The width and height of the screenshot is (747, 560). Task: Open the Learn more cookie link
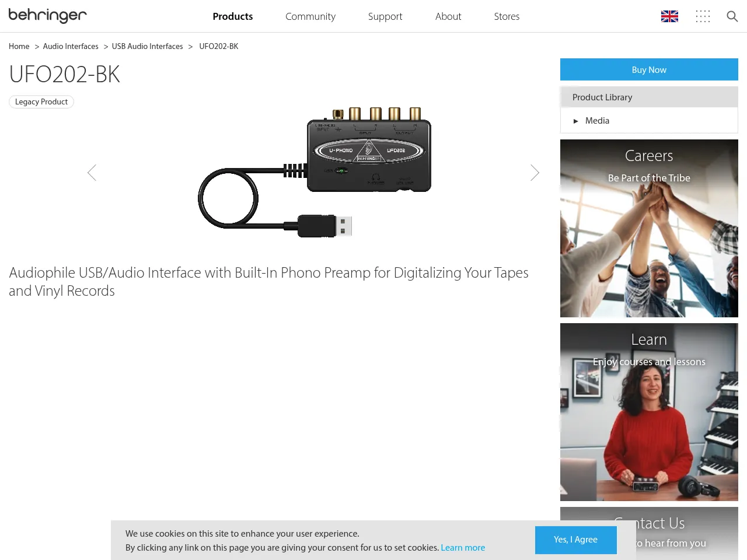[x=463, y=548]
